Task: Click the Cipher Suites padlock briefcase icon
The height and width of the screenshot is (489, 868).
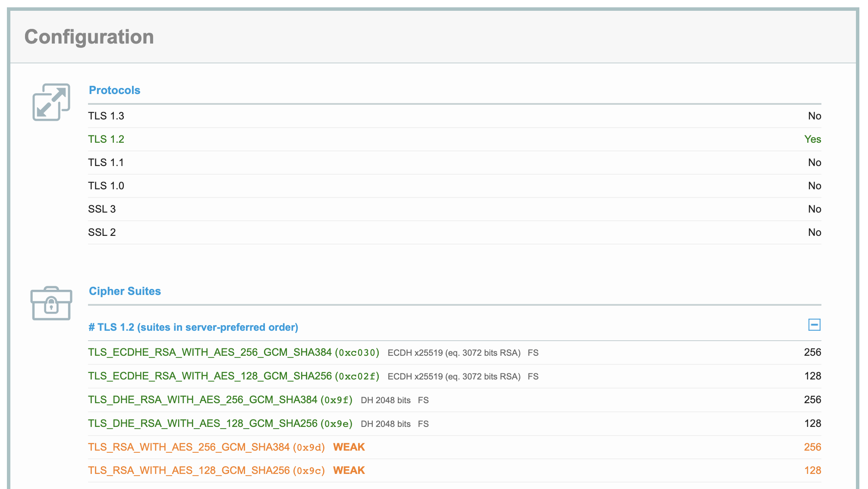Action: click(x=51, y=303)
